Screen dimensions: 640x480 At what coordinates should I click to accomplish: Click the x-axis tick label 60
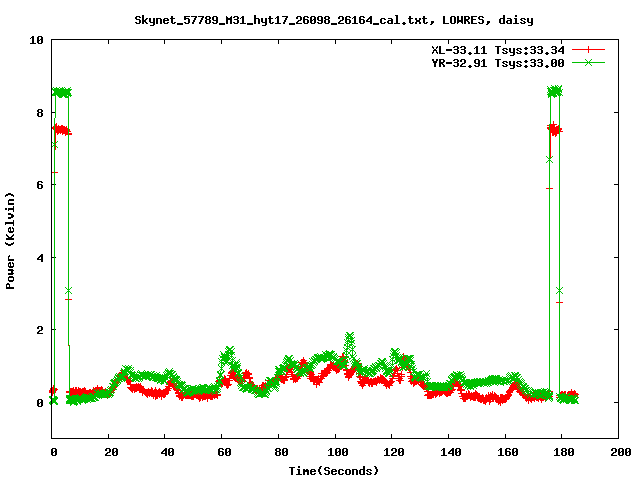224,452
